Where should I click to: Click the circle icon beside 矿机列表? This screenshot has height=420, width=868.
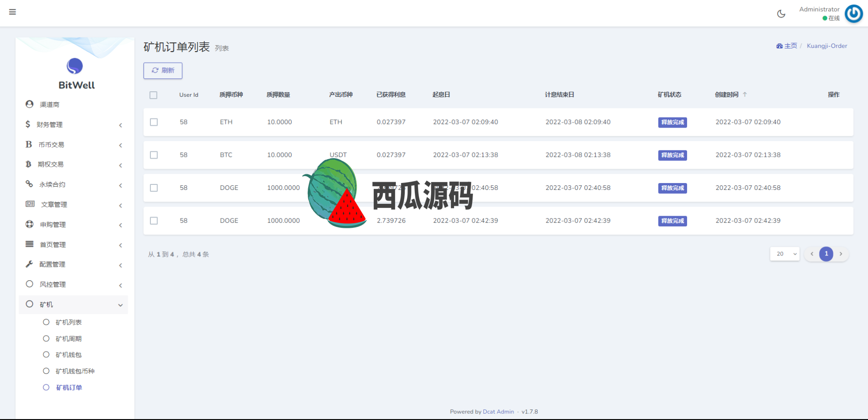pyautogui.click(x=46, y=322)
